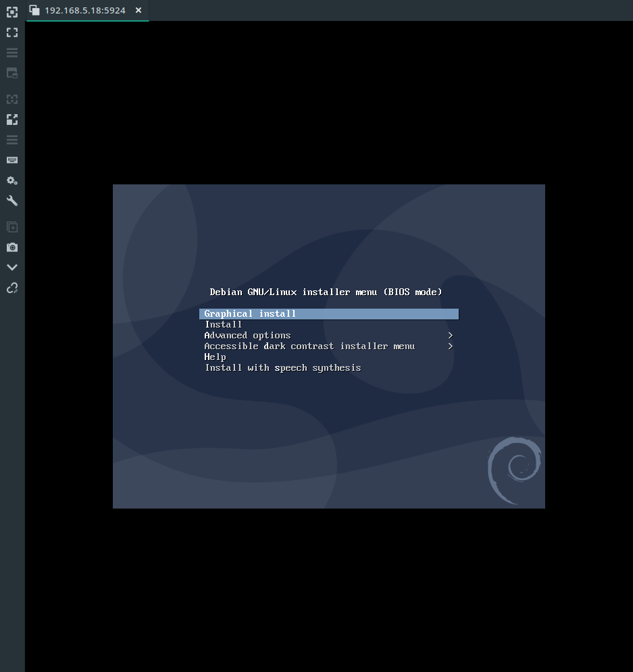Screen dimensions: 633x672
Task: Choose Install with speech synthesis
Action: point(283,367)
